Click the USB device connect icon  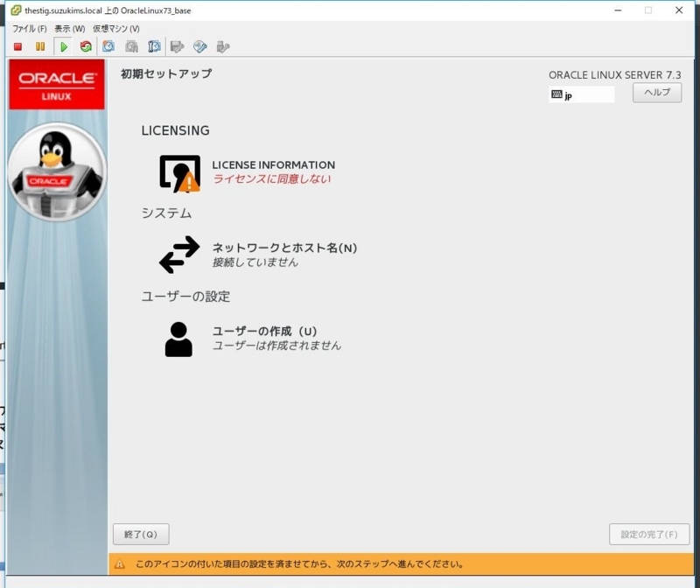coord(223,46)
